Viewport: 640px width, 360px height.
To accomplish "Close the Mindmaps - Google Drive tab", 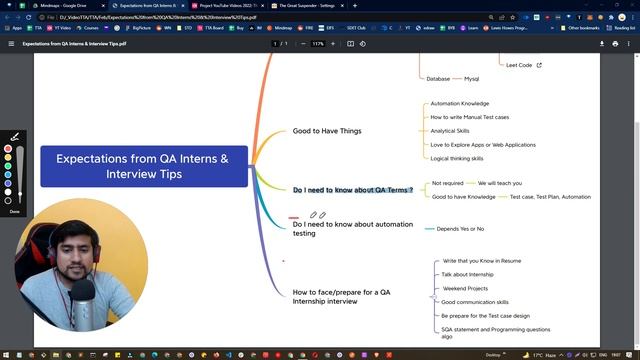I will coord(103,6).
